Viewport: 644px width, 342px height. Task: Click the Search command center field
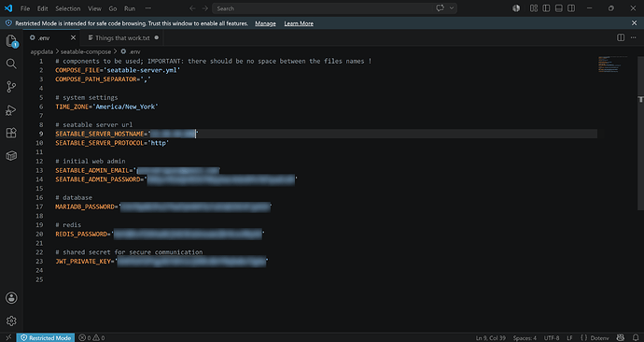[x=334, y=8]
